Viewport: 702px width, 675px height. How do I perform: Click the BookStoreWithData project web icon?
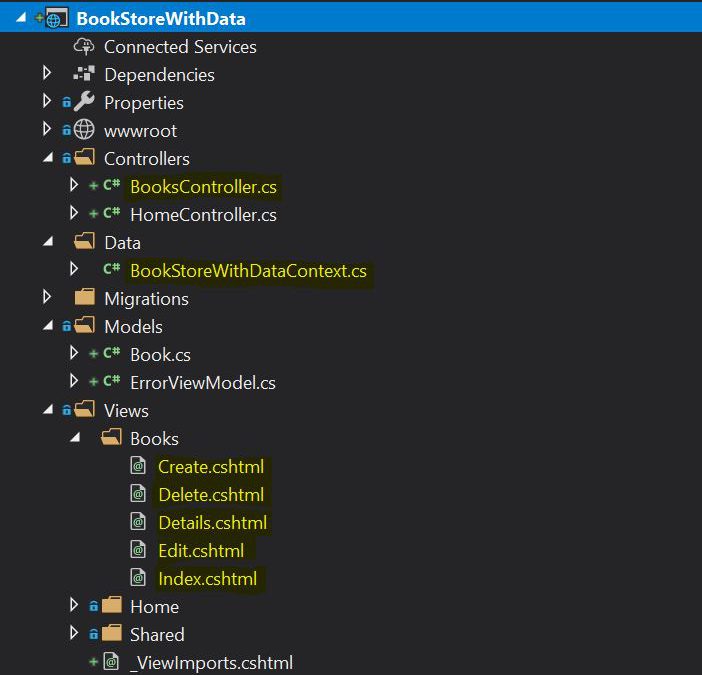[x=58, y=18]
